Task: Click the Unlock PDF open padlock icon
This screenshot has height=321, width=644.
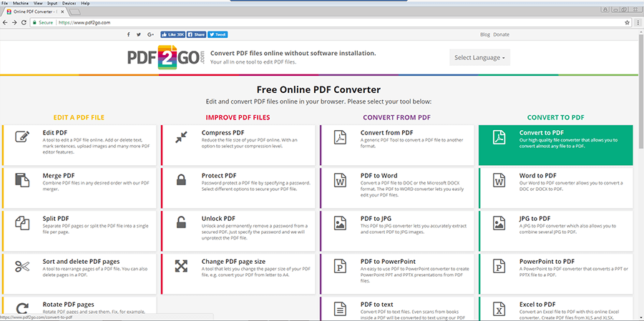Action: [181, 223]
